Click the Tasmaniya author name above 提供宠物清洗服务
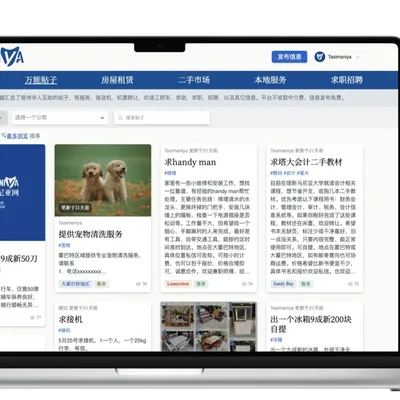 tap(70, 223)
